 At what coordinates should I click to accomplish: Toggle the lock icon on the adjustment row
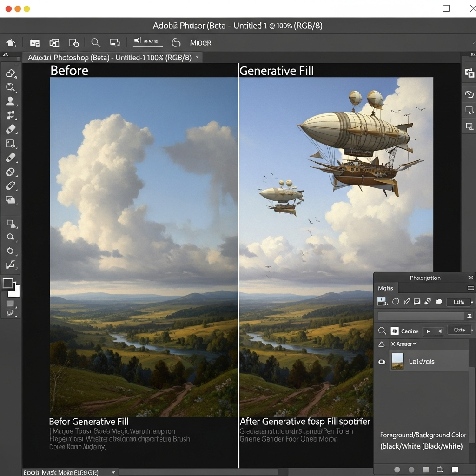tap(382, 344)
